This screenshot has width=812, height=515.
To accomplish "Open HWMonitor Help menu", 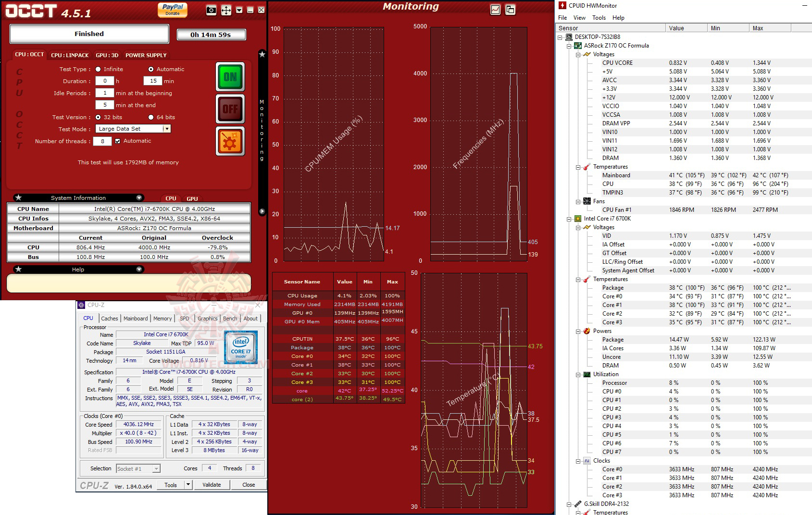I will 618,18.
